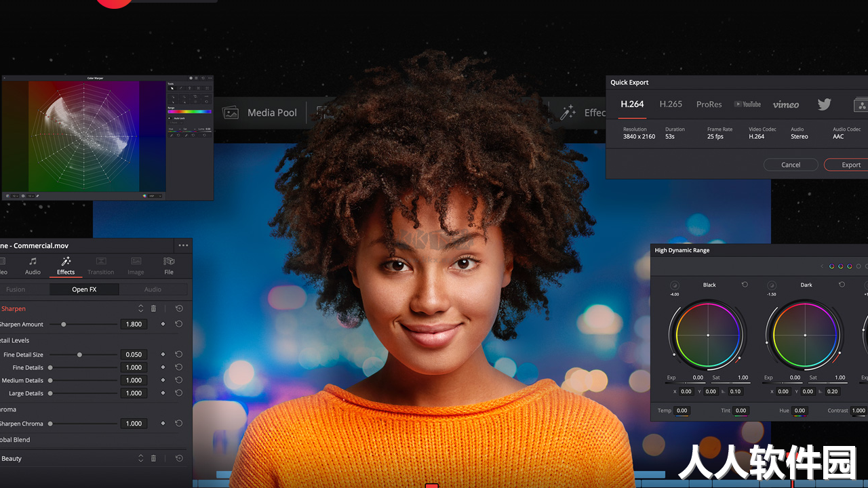The image size is (868, 488).
Task: Toggle keyframe diamond for Sharpen Chroma
Action: pos(163,424)
